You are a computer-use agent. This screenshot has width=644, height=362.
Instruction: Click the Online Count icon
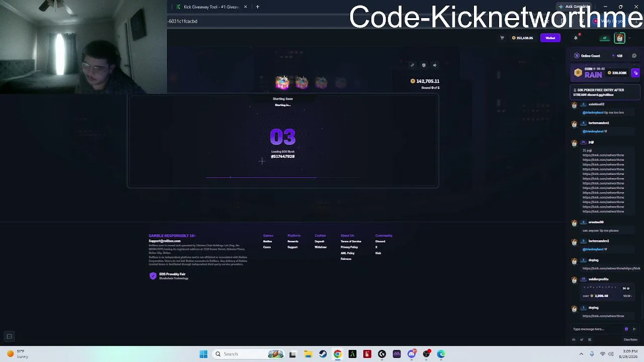coord(577,56)
